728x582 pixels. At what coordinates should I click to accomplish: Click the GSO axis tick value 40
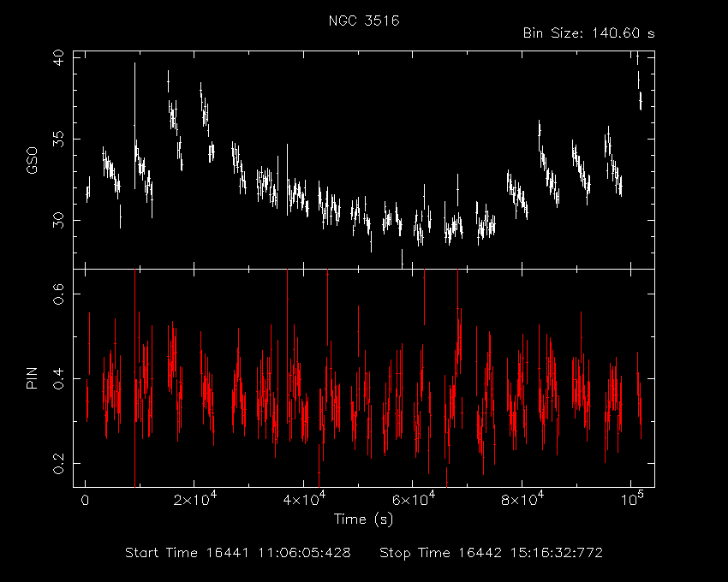(x=58, y=58)
